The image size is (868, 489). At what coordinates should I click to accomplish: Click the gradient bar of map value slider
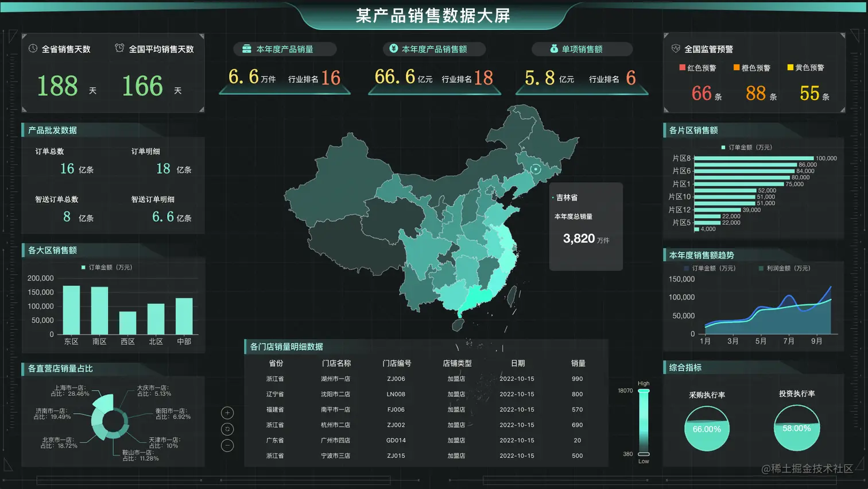click(x=644, y=422)
